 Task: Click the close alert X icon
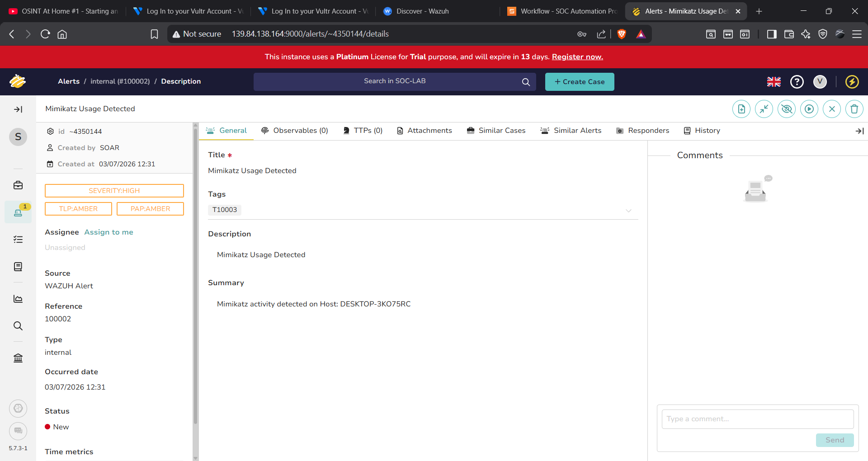(832, 109)
